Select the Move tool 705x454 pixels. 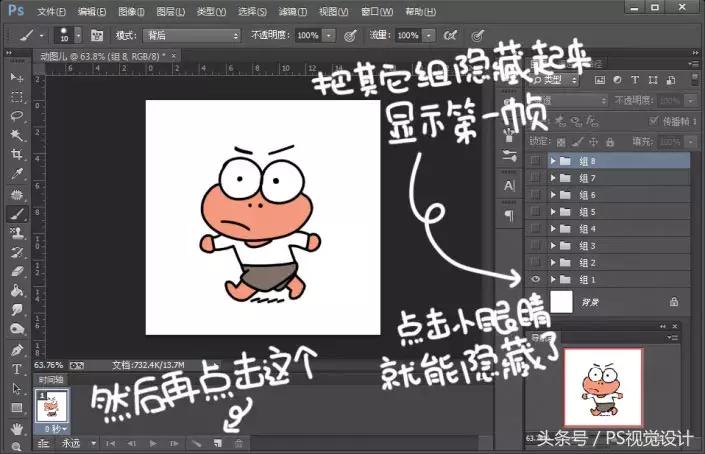tap(17, 78)
